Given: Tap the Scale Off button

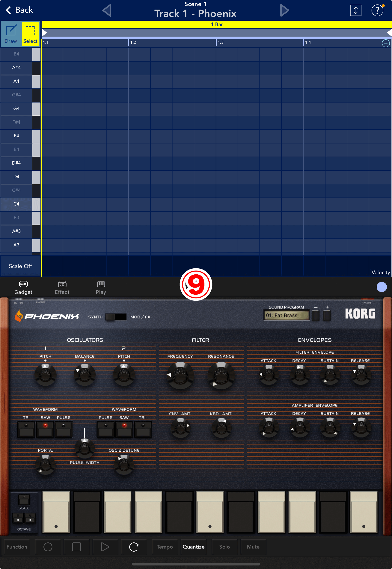Looking at the screenshot, I should click(21, 266).
